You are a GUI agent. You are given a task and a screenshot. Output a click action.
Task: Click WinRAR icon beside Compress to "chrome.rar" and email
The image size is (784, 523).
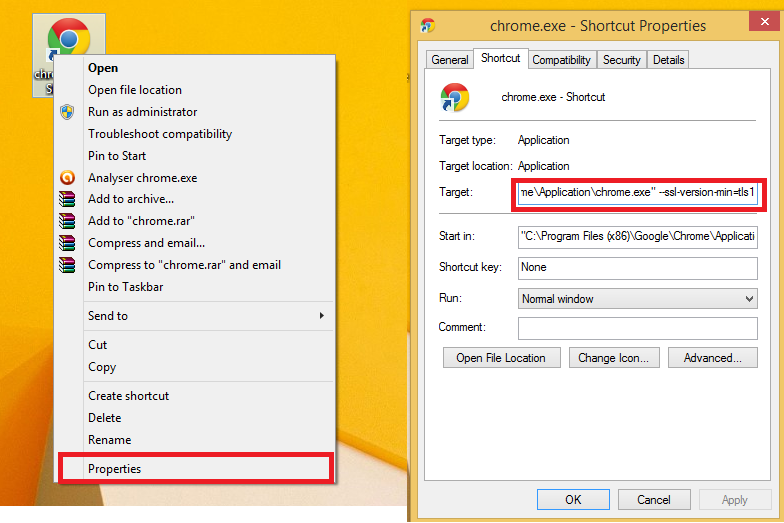pyautogui.click(x=67, y=265)
